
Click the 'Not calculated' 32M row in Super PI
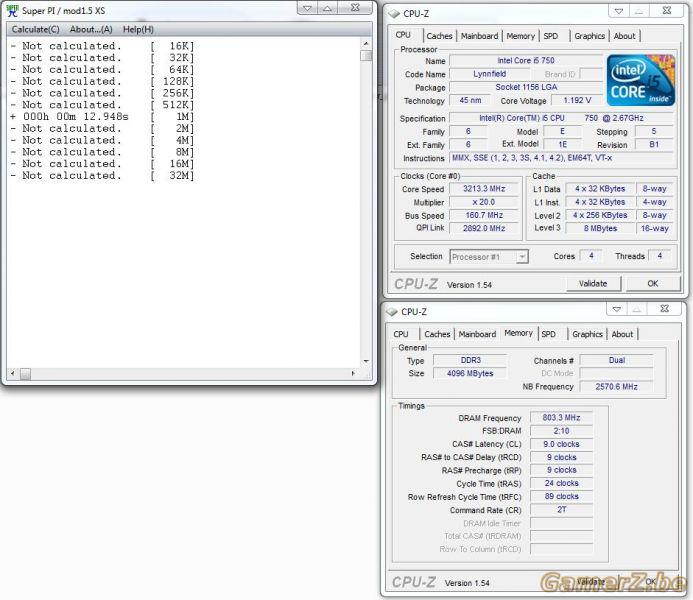[102, 175]
